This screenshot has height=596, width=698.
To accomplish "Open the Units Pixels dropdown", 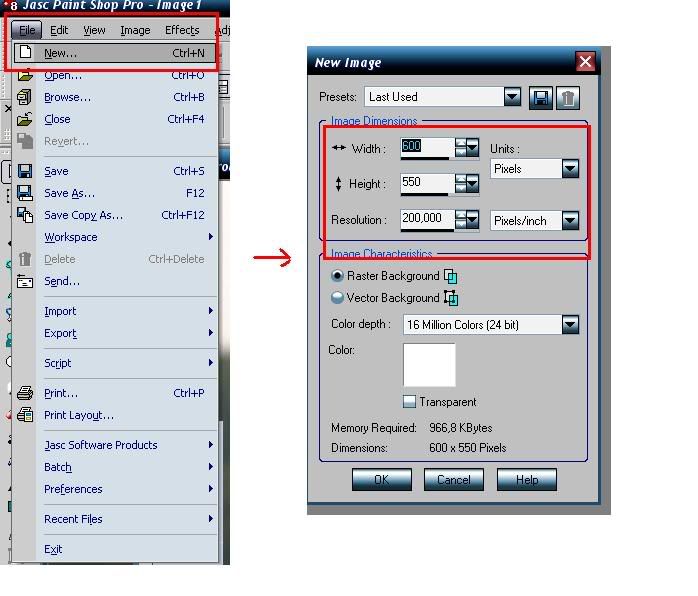I will (570, 169).
